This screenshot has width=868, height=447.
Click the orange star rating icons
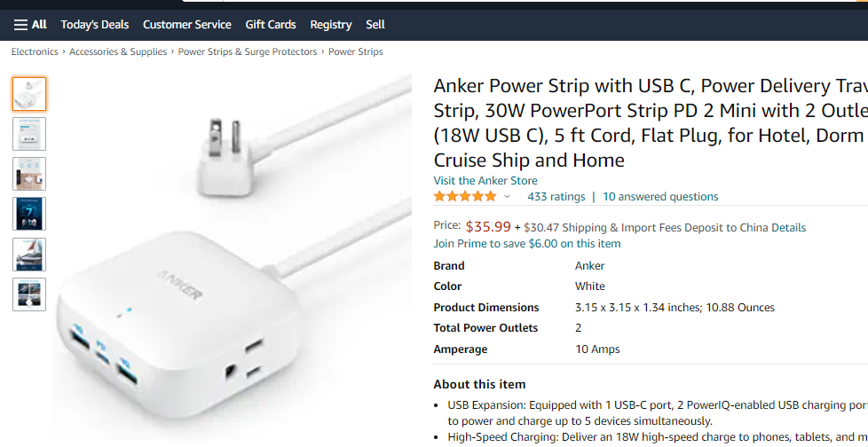point(465,197)
